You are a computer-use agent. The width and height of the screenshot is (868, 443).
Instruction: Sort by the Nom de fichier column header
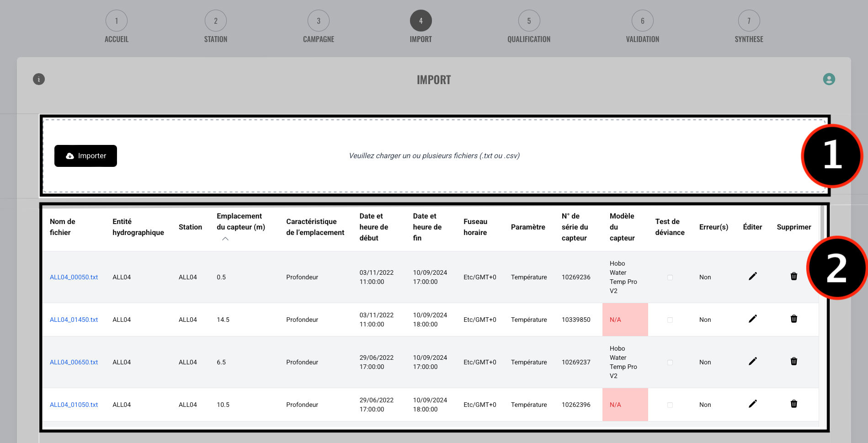click(x=63, y=227)
